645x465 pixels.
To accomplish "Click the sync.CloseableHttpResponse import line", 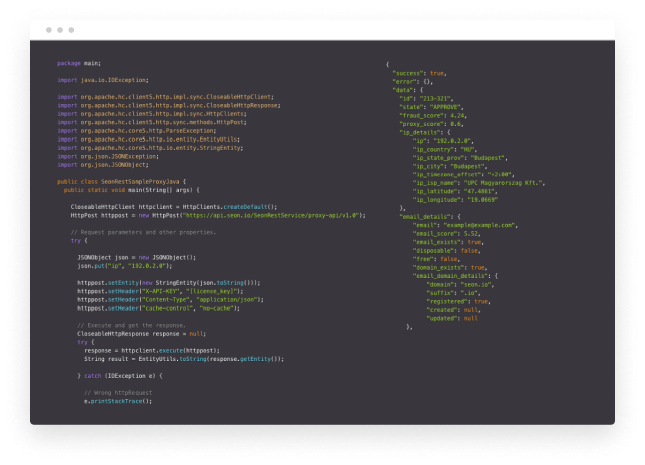I will [x=169, y=105].
